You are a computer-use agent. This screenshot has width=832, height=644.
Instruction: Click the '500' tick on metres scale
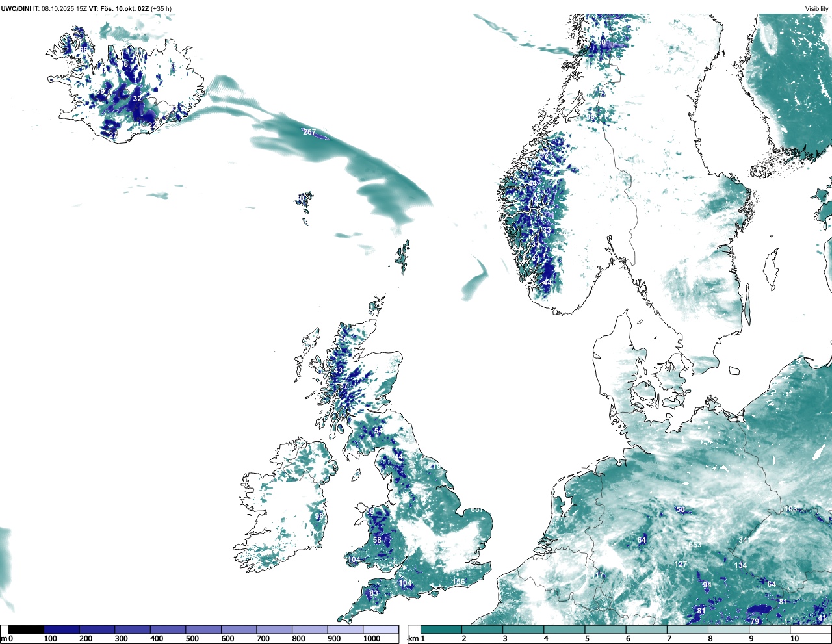[192, 639]
